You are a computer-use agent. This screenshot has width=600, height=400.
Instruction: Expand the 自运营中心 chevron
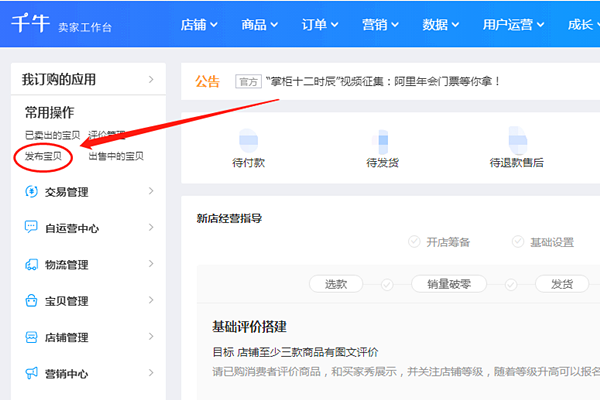pyautogui.click(x=151, y=227)
